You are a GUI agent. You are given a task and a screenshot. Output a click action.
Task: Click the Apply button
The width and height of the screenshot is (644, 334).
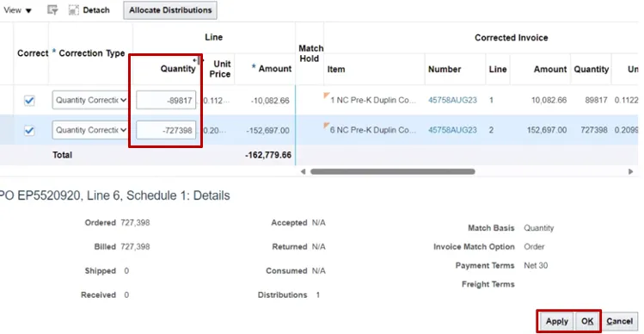(557, 321)
